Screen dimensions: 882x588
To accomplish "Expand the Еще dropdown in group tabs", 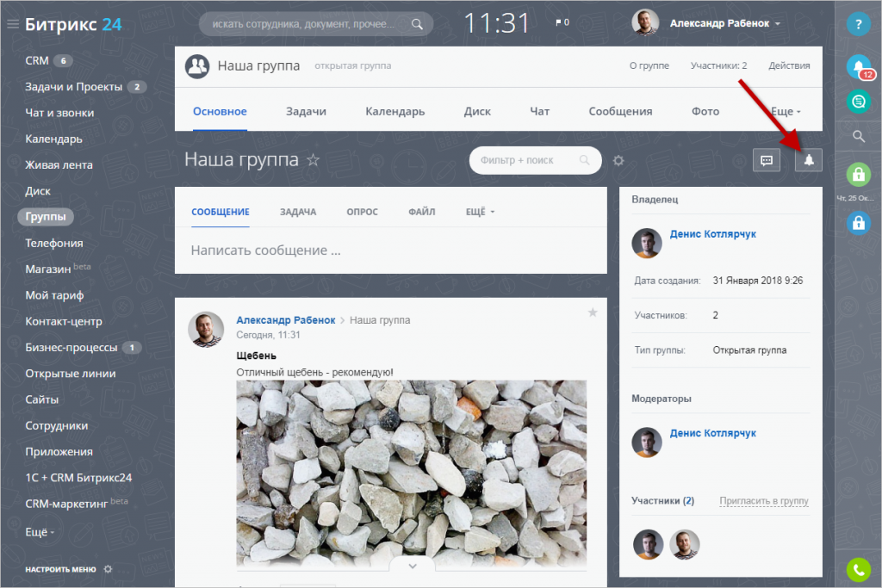I will 786,111.
